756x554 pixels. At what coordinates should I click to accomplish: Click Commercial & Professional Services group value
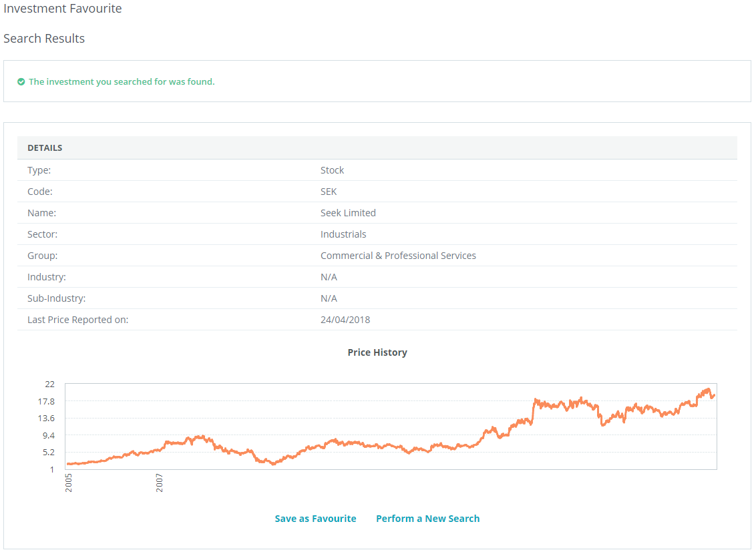(x=398, y=256)
